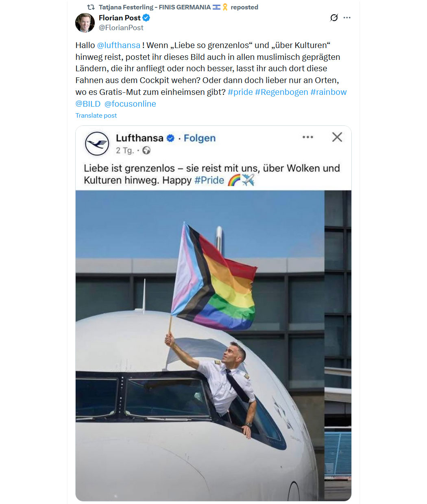Open the Lufthansa logo avatar
Screen dimensions: 427x504
point(97,144)
